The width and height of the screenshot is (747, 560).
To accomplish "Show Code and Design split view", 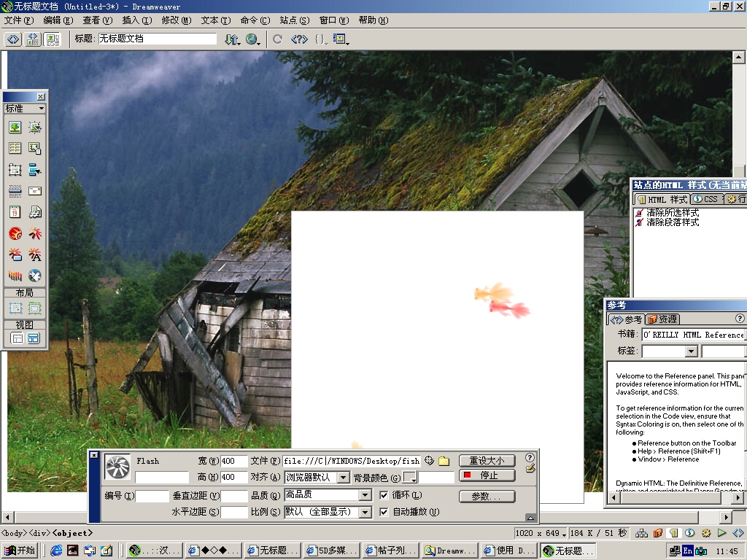I will 33,39.
